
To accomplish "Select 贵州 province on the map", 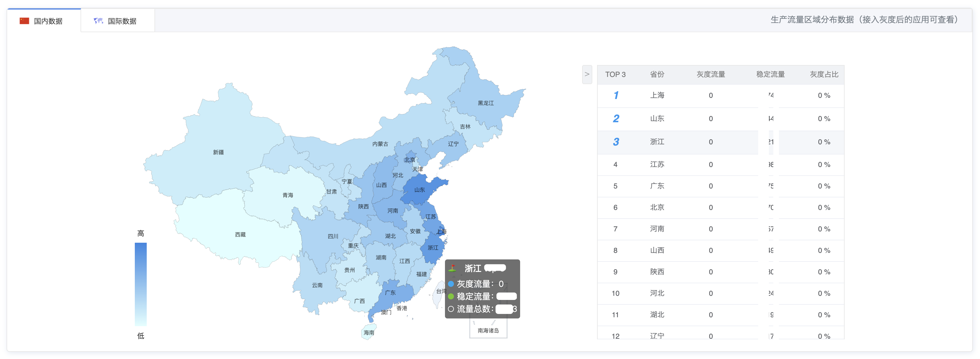I will click(x=349, y=270).
